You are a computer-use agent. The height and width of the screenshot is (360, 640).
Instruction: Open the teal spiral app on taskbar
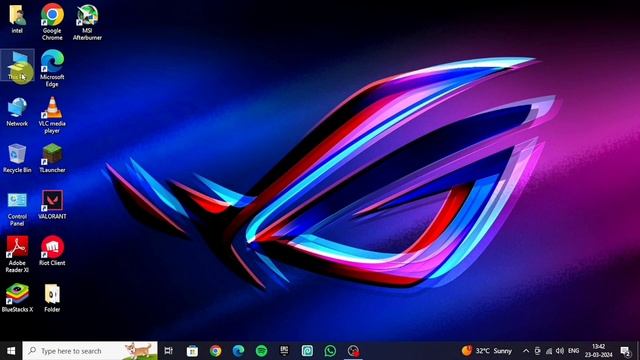307,351
